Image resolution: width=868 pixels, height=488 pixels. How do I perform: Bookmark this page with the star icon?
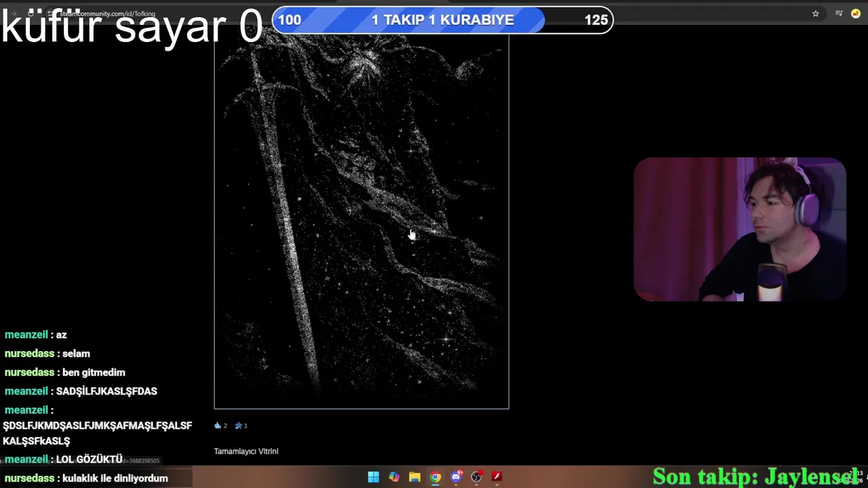[x=816, y=14]
